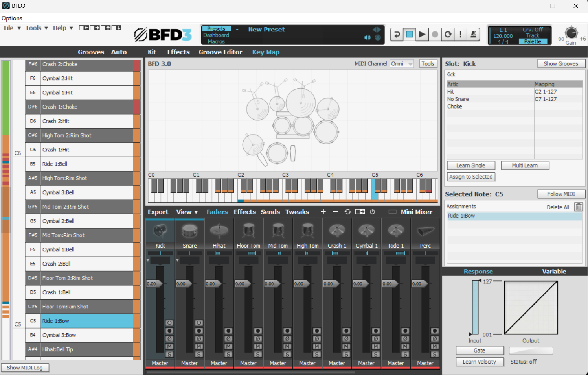Click the Kick drum icon in mixer
This screenshot has height=375, width=588.
(160, 231)
